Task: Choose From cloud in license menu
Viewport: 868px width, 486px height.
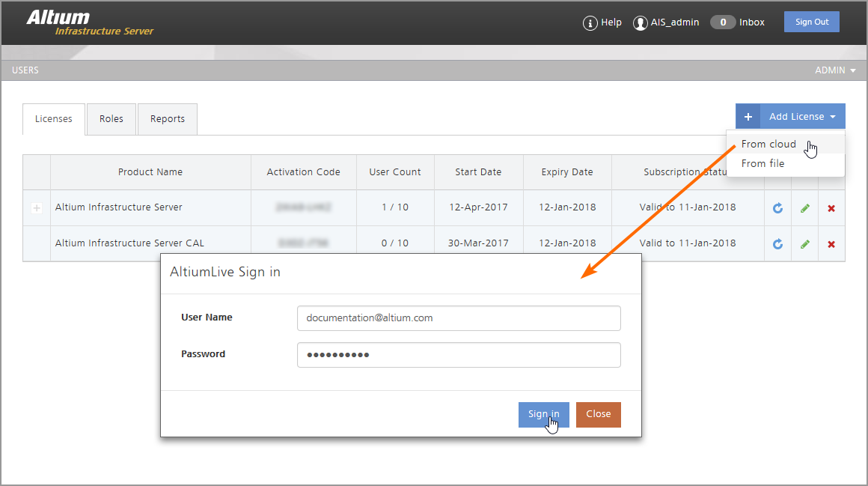Action: pyautogui.click(x=768, y=144)
